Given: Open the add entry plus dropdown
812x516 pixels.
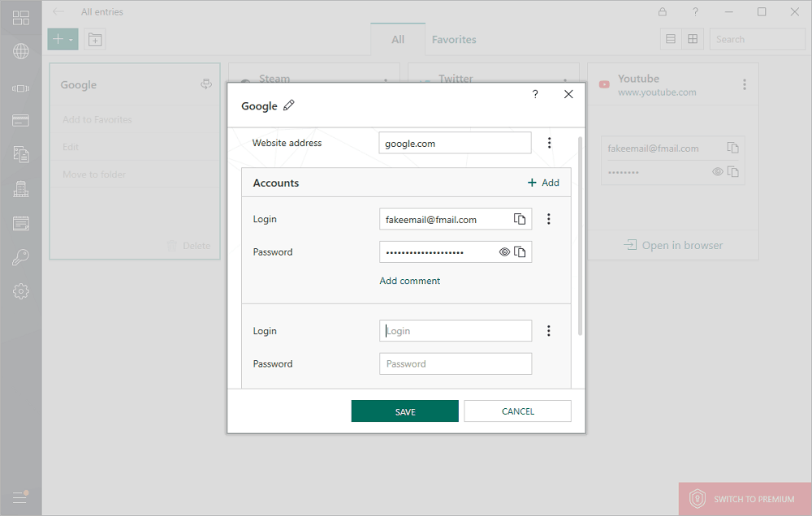Looking at the screenshot, I should coord(63,39).
